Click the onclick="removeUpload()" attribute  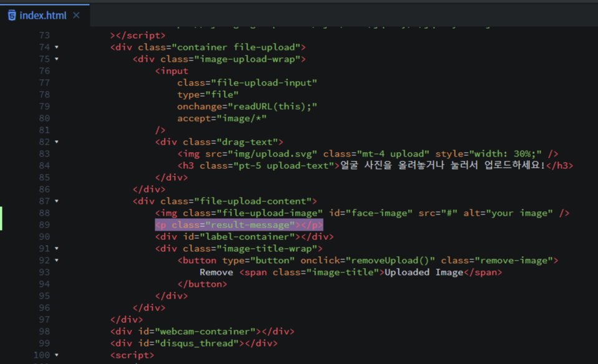pos(368,261)
